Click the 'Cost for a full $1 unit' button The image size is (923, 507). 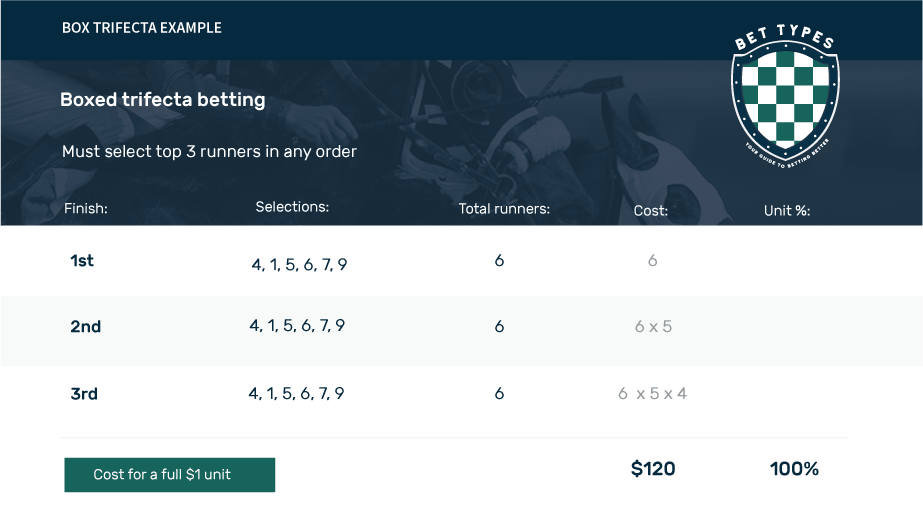coord(170,475)
